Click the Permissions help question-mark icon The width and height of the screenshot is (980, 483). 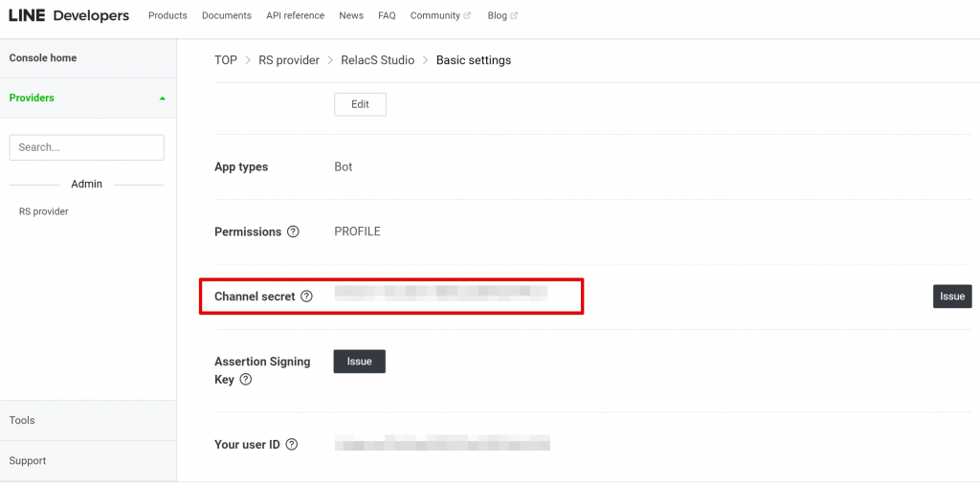pyautogui.click(x=293, y=231)
